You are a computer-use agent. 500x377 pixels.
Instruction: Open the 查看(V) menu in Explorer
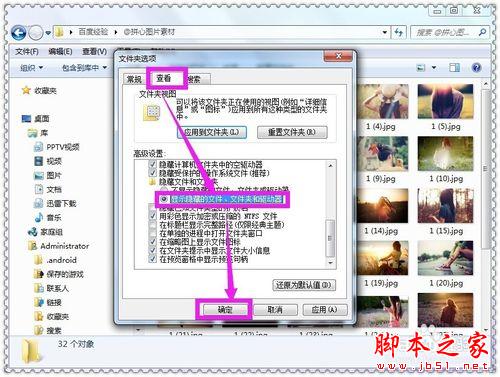94,52
